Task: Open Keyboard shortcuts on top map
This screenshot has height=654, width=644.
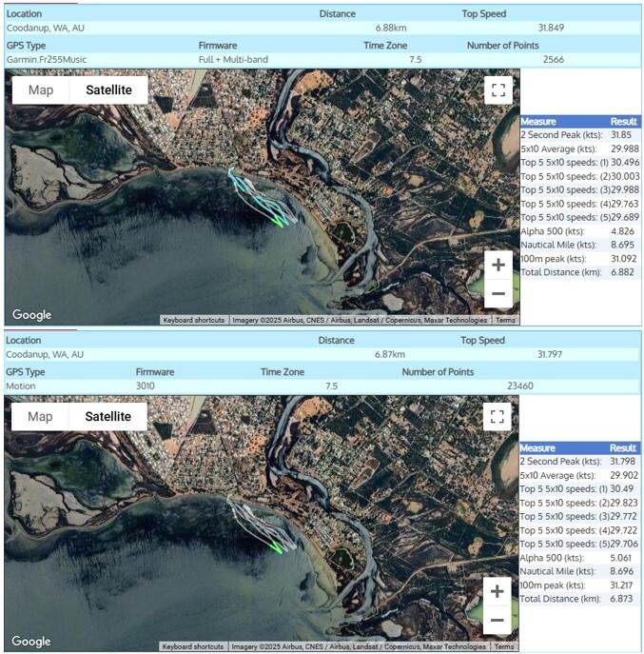Action: click(x=193, y=321)
